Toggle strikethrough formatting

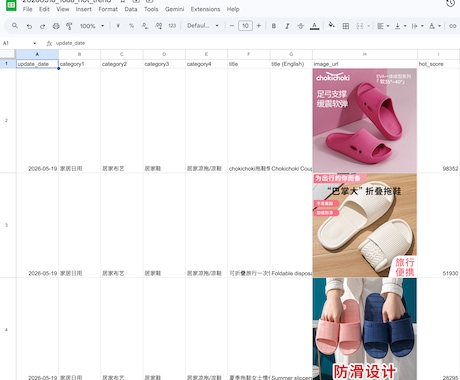pyautogui.click(x=301, y=26)
